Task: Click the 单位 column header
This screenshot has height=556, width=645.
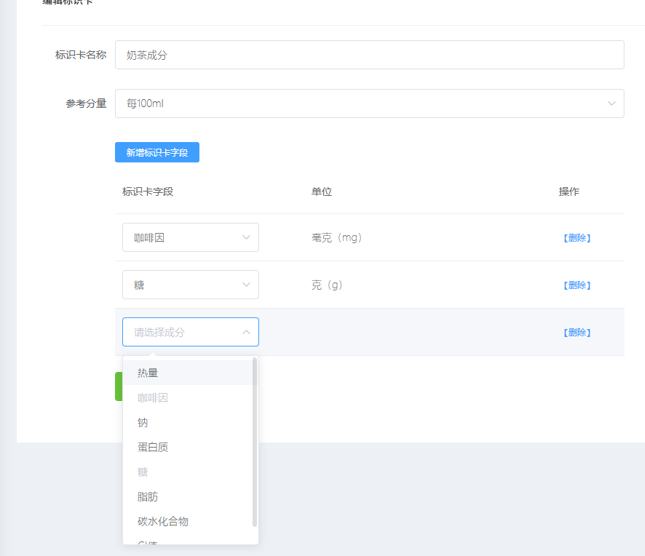Action: pyautogui.click(x=322, y=192)
